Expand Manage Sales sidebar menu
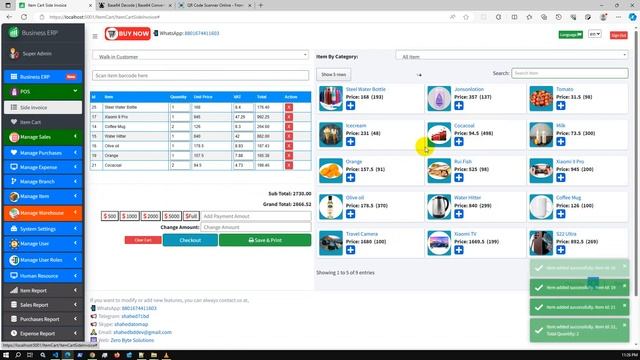This screenshot has width=640, height=360. 43,137
